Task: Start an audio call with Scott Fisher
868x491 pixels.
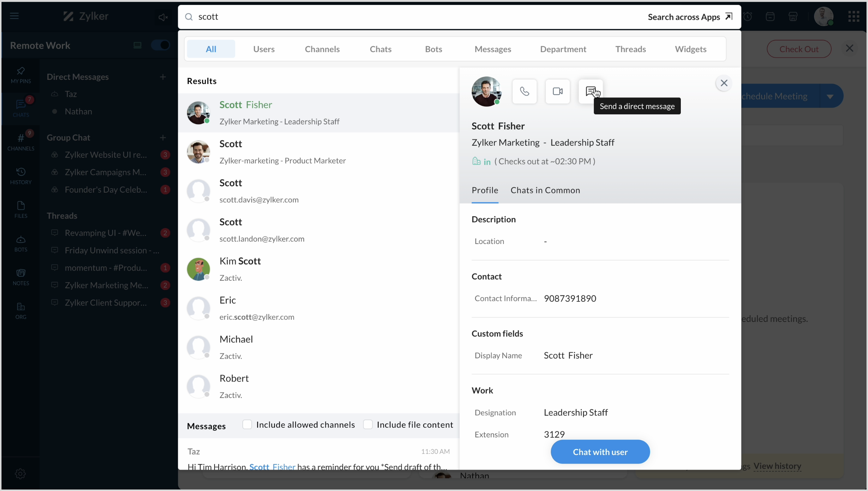Action: click(x=524, y=91)
